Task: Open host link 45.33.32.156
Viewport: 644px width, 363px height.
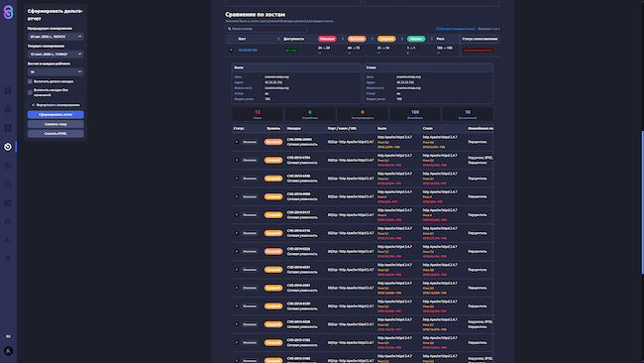Action: coord(248,51)
